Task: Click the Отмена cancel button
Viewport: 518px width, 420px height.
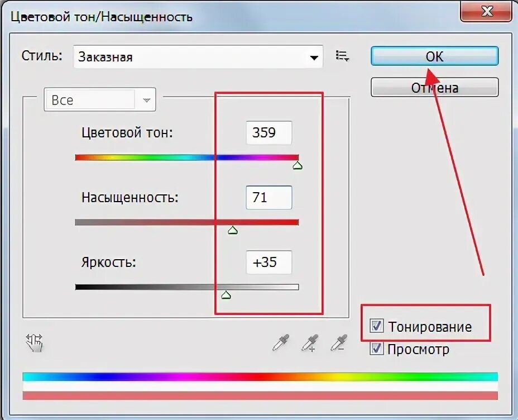Action: (x=434, y=88)
